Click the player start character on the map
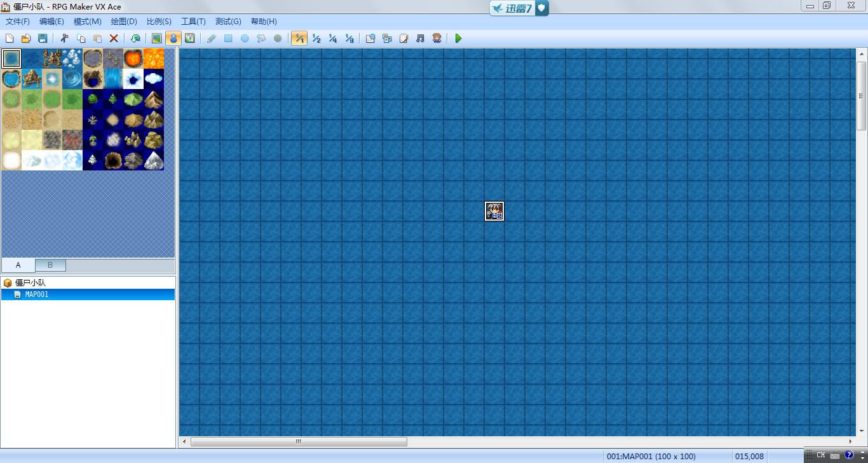 [494, 211]
